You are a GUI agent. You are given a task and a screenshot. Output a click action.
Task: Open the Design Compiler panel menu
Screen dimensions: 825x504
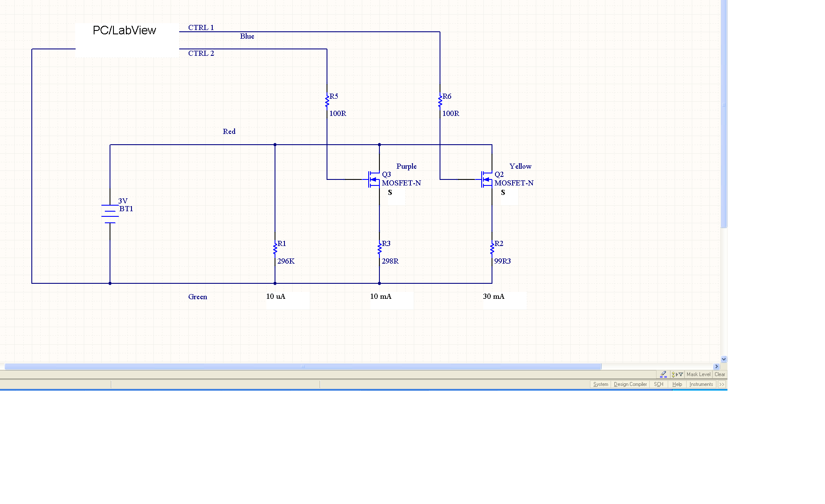pyautogui.click(x=630, y=384)
